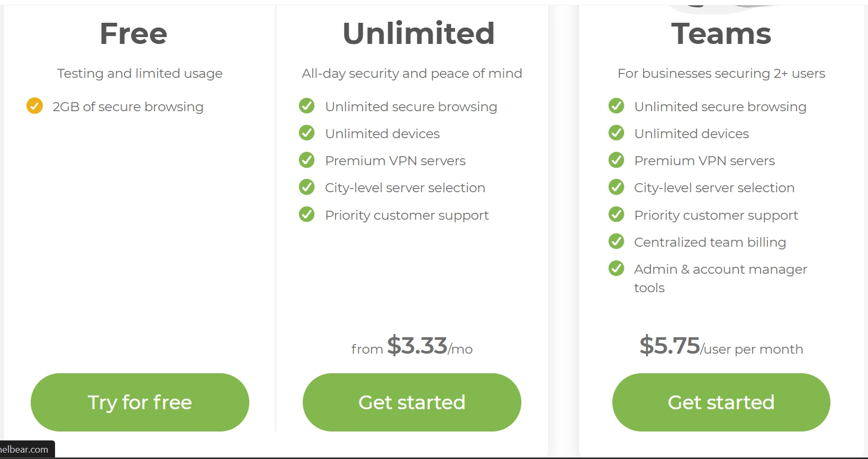
Task: Click check icon by Unlimited plan's Priority customer support
Action: pos(306,214)
